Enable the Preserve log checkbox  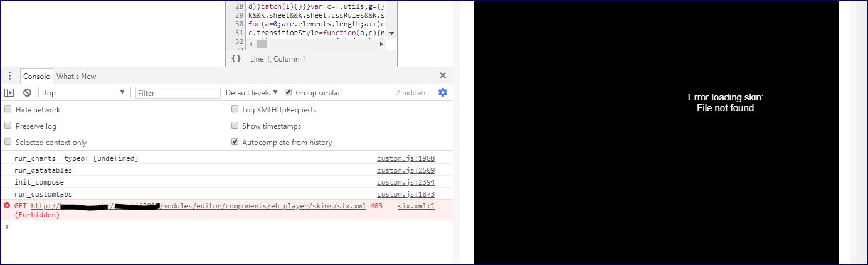[8, 126]
